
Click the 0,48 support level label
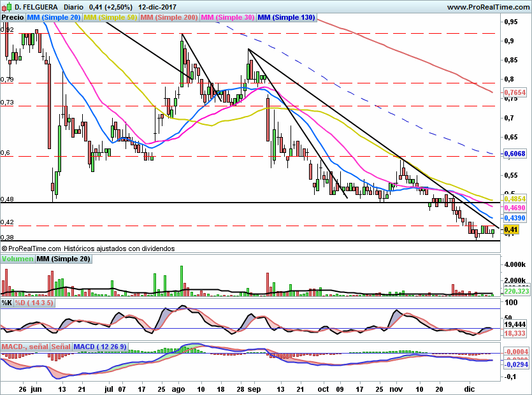[7, 199]
